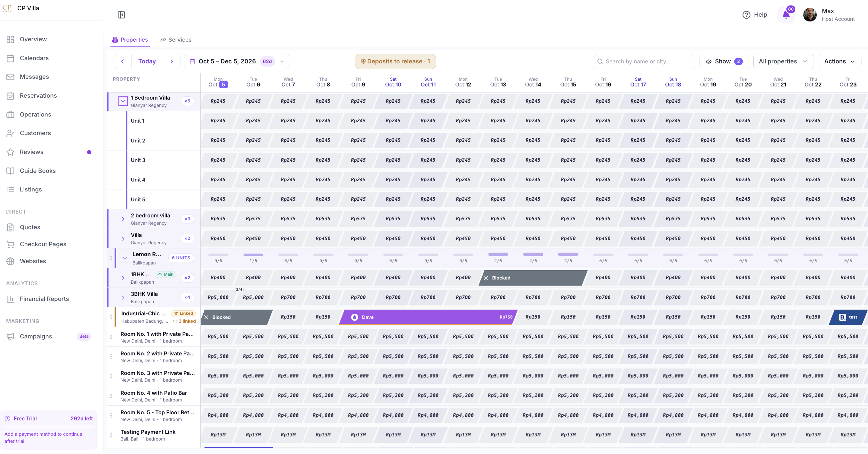Open the Dave reservation bar
The height and width of the screenshot is (454, 868).
click(x=428, y=317)
